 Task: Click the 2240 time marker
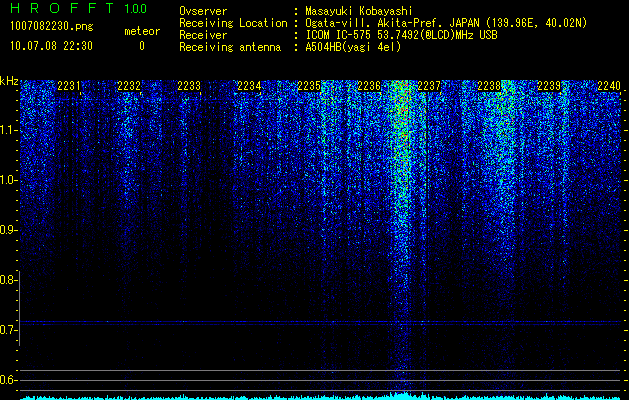coord(609,86)
